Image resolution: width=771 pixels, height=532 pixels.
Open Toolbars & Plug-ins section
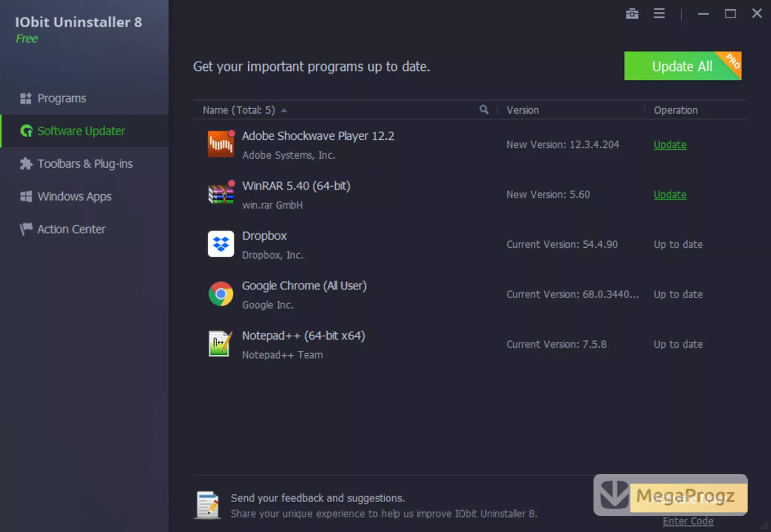coord(84,164)
